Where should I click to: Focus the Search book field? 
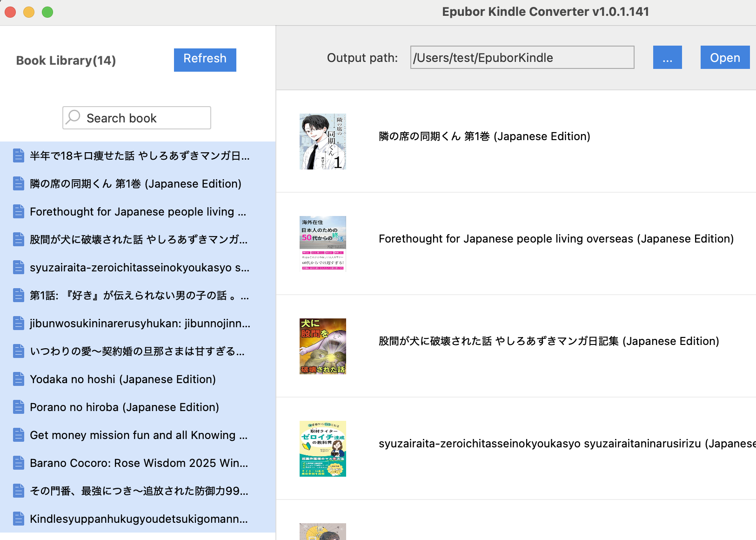137,118
